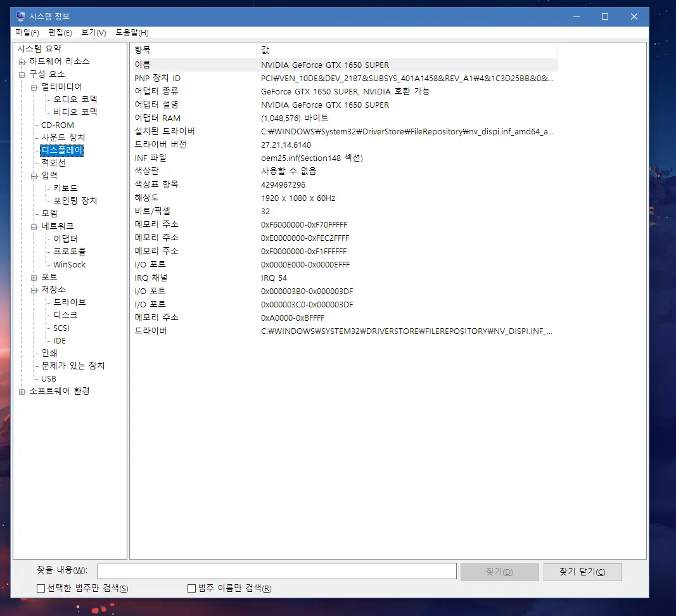Select 어댑터 under 네트워크
676x616 pixels.
click(x=65, y=238)
